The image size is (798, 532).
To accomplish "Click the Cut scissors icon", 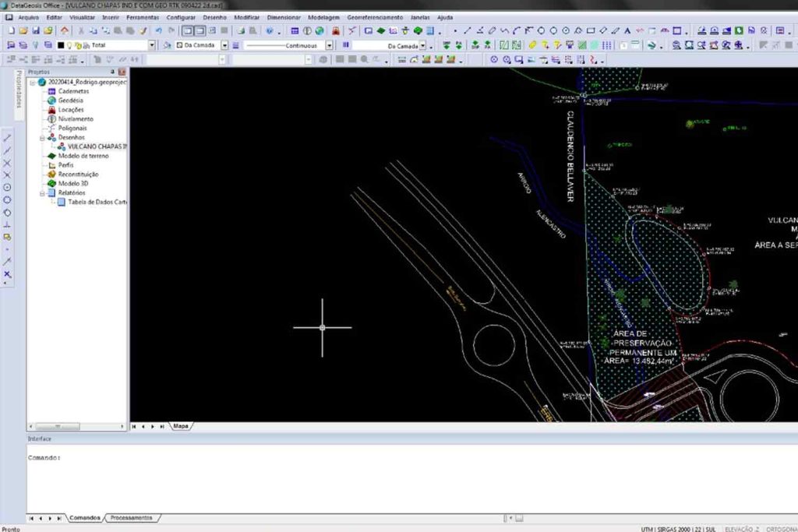I will (81, 31).
